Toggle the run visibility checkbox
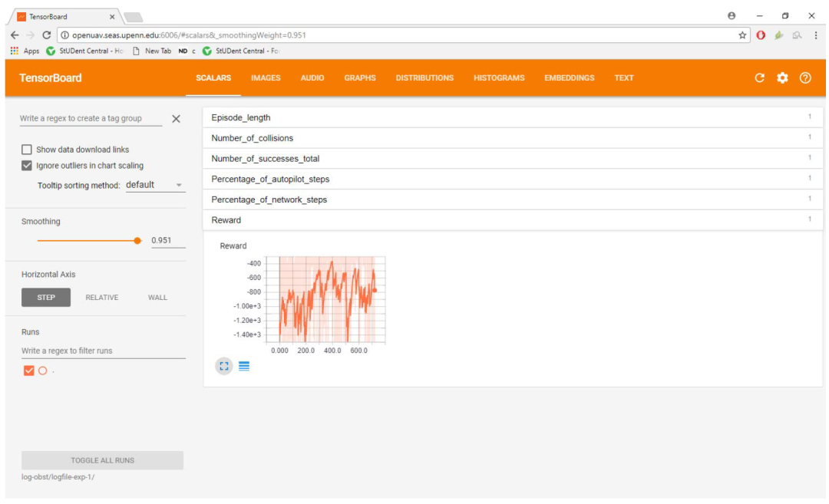The height and width of the screenshot is (504, 829). tap(29, 371)
